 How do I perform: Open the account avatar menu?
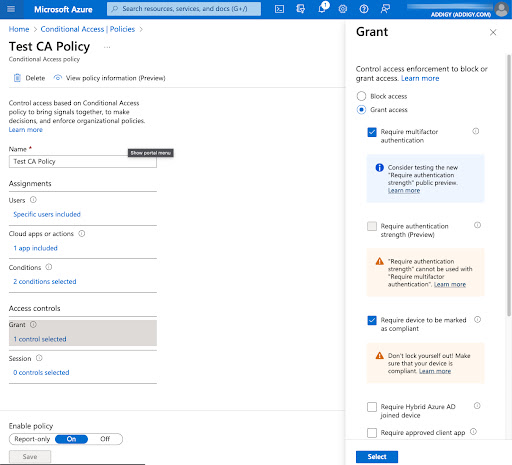pyautogui.click(x=501, y=9)
